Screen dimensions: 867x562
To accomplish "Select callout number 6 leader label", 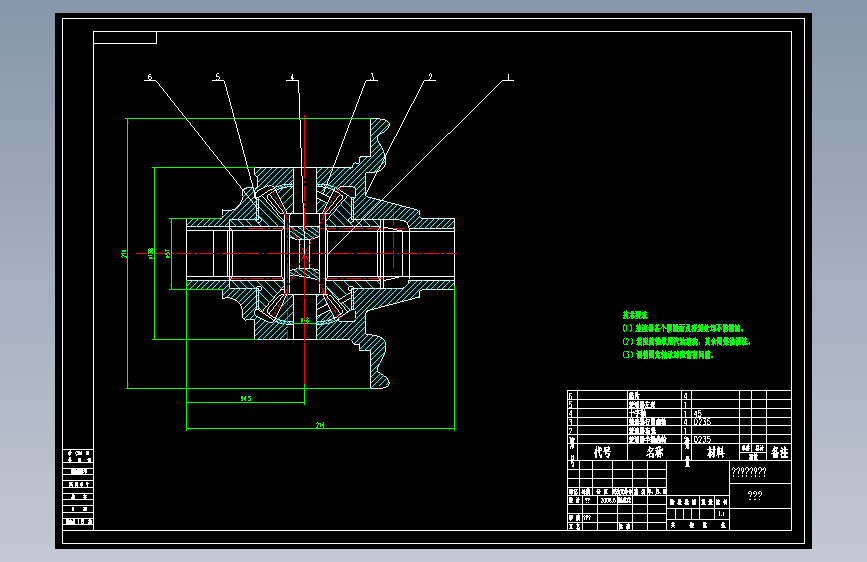I will tap(150, 77).
